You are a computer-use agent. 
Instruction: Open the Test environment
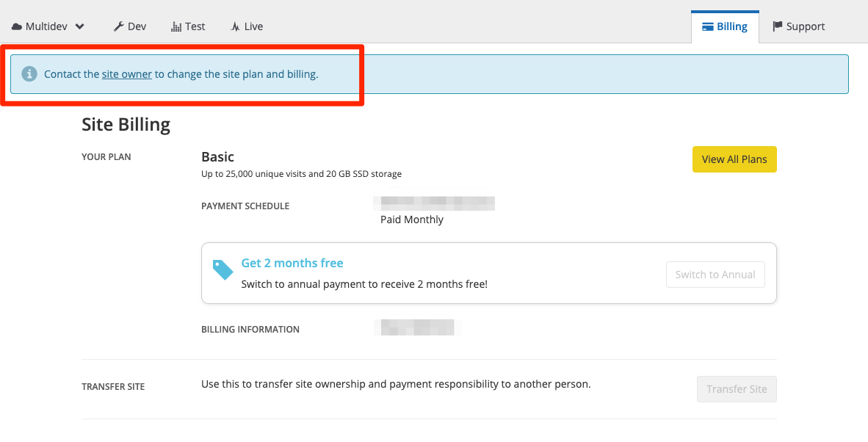(188, 26)
